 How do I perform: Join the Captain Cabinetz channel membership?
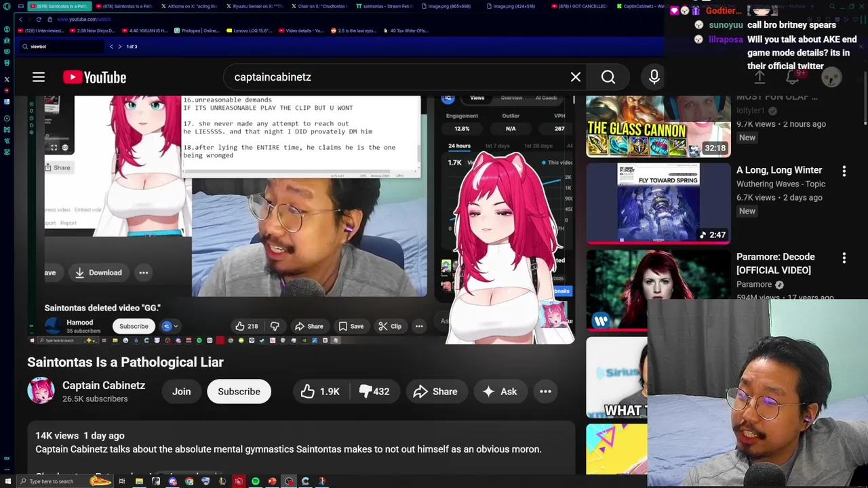click(x=181, y=391)
